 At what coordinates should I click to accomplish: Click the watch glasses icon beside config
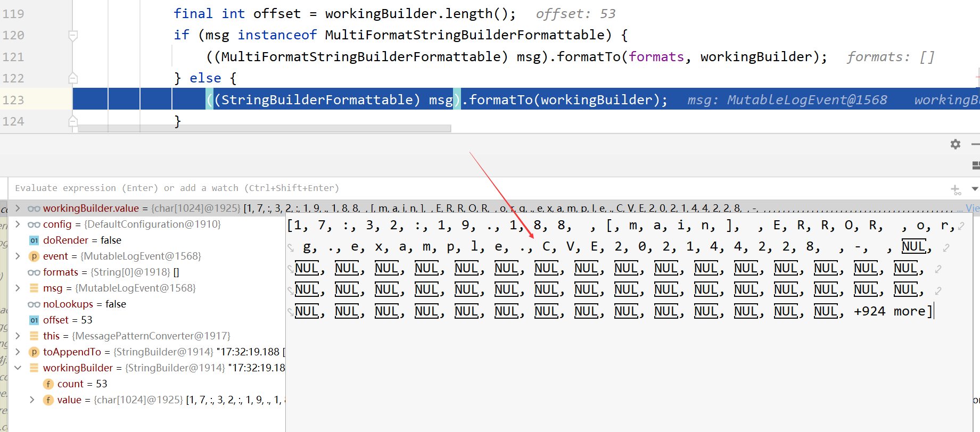[34, 225]
